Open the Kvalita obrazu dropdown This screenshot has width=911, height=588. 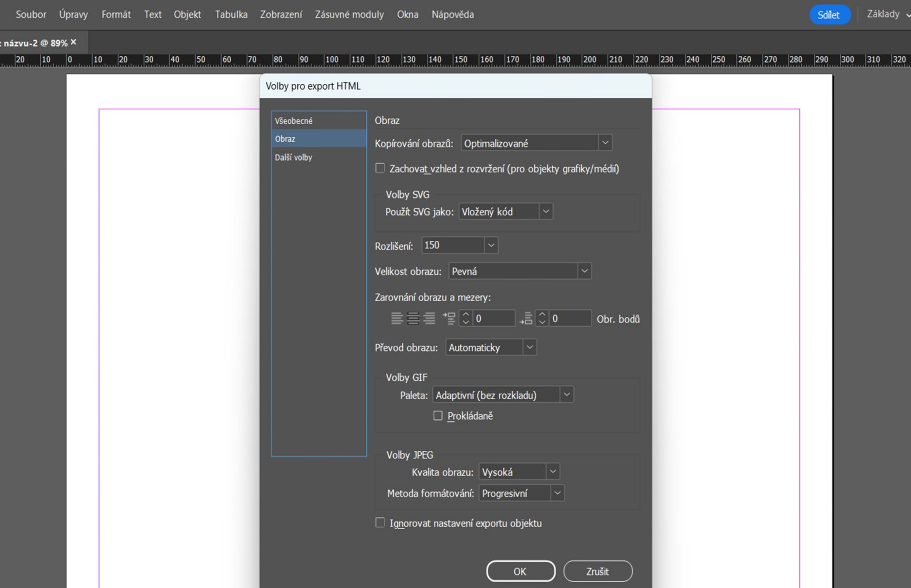(552, 472)
